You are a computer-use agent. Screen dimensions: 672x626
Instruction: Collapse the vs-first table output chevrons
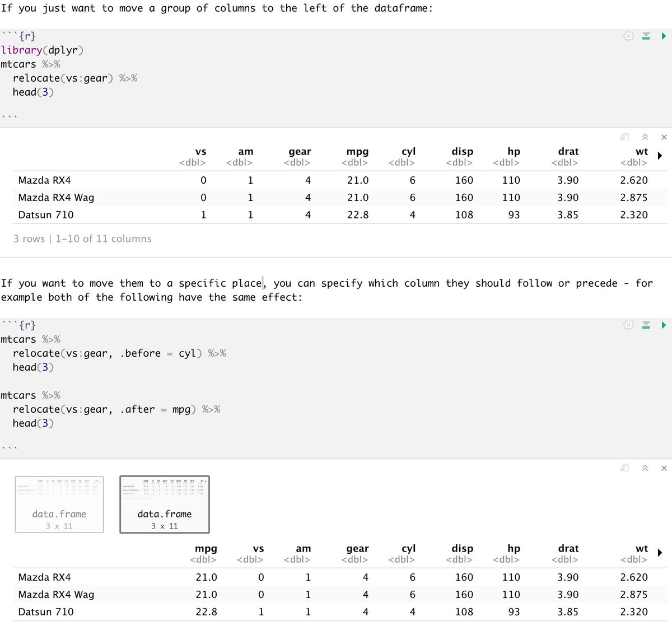pyautogui.click(x=645, y=137)
